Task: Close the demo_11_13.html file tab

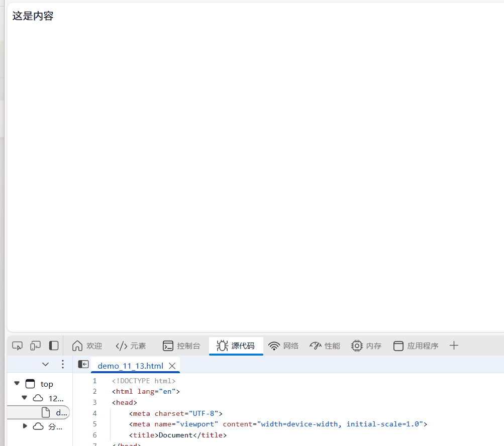Action: pos(172,366)
